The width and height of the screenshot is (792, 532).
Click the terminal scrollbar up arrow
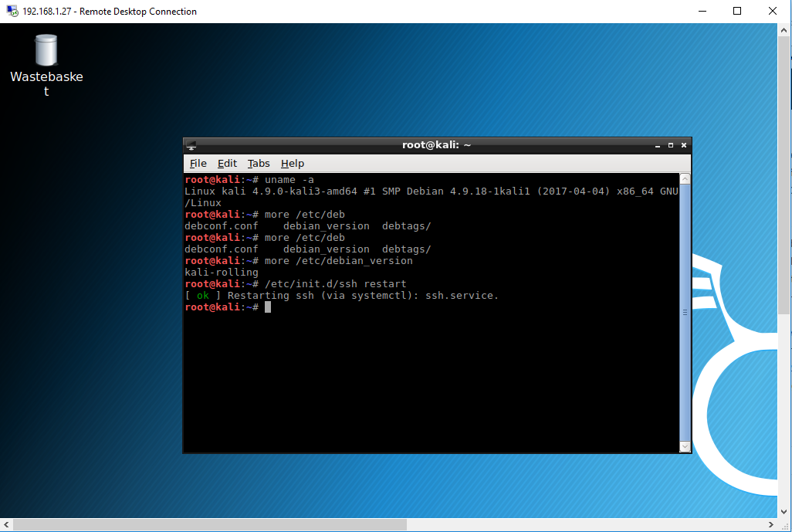[x=685, y=179]
